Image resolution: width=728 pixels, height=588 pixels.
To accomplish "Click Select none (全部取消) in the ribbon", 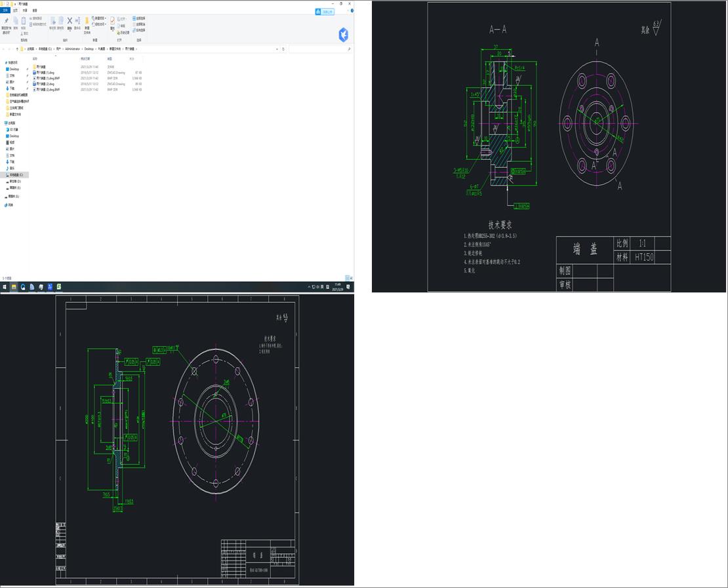I will pos(139,24).
